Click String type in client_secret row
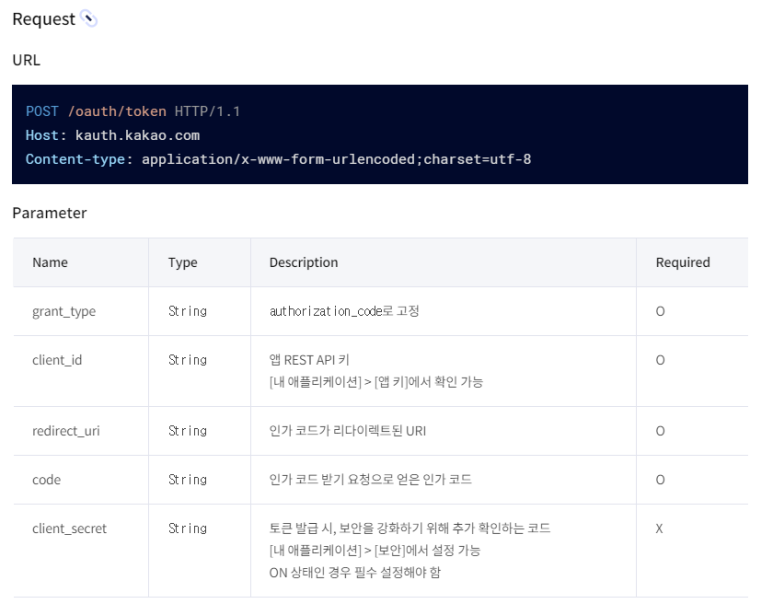Screen dimensions: 773x604 (x=187, y=529)
